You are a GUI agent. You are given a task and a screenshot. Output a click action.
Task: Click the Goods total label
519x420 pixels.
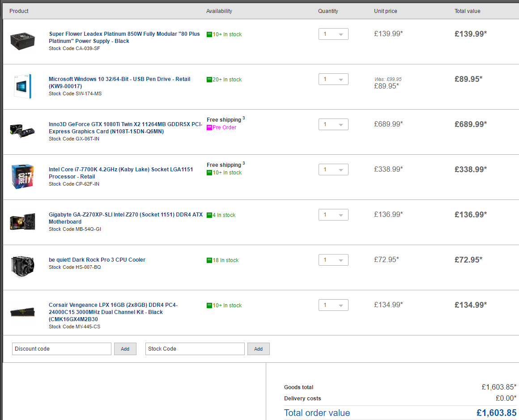pos(298,387)
